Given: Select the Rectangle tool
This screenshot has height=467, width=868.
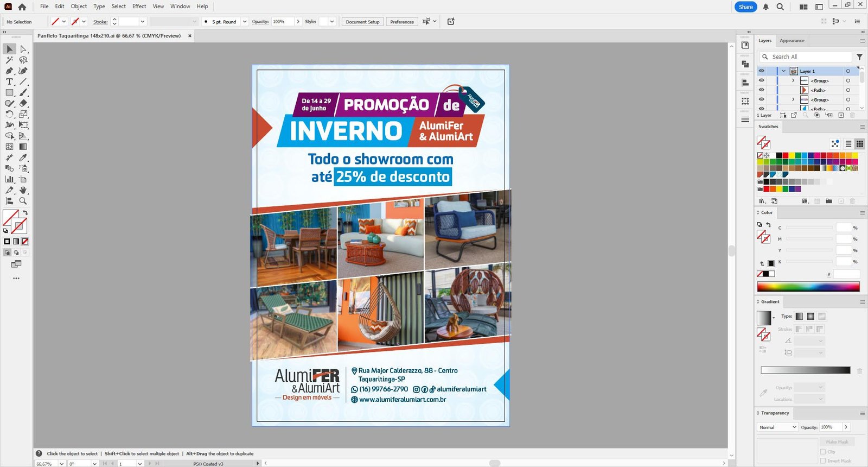Looking at the screenshot, I should [9, 92].
